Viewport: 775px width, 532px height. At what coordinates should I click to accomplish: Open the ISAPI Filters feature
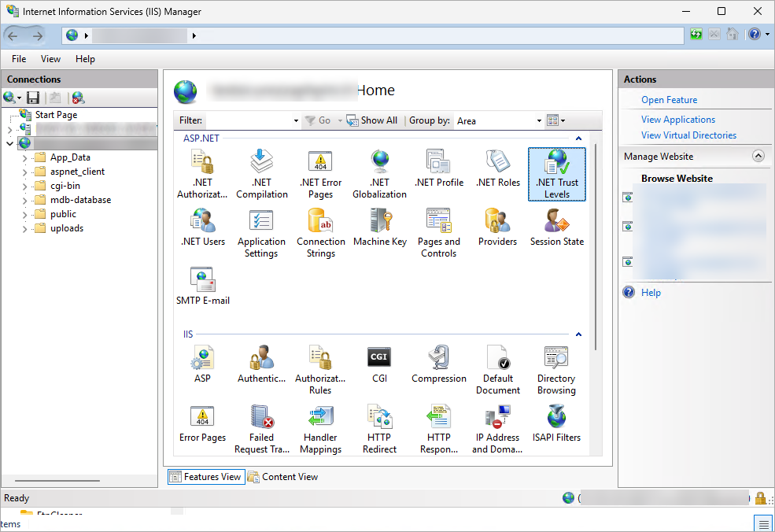coord(556,423)
